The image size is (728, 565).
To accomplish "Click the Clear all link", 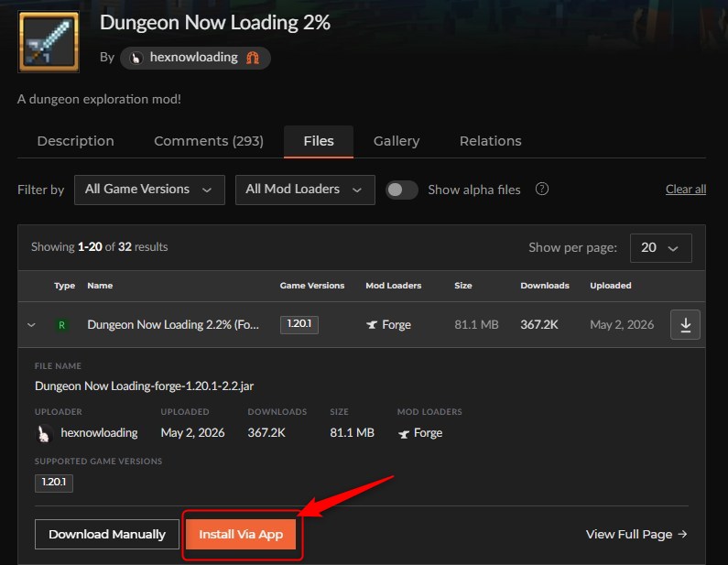I will click(686, 190).
